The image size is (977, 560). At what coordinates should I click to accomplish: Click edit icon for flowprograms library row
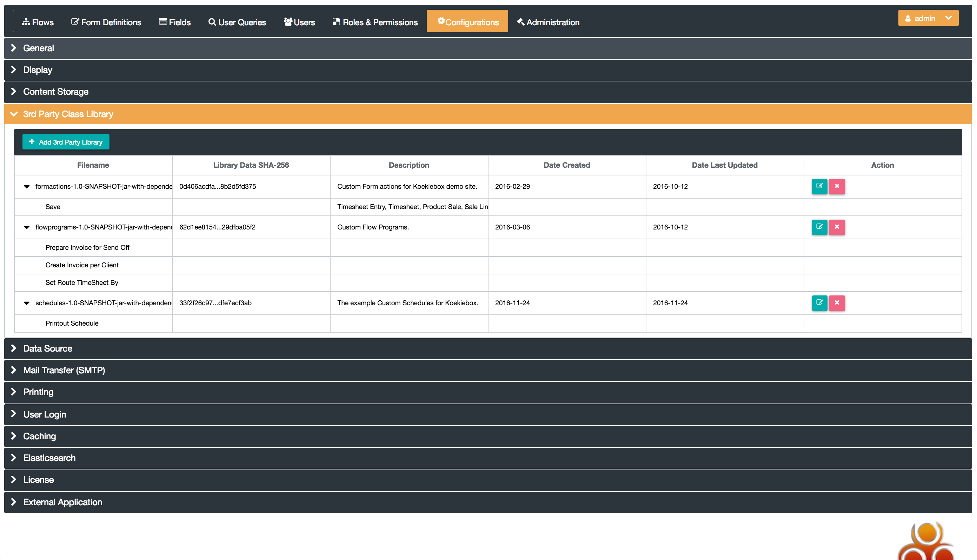[x=819, y=227]
